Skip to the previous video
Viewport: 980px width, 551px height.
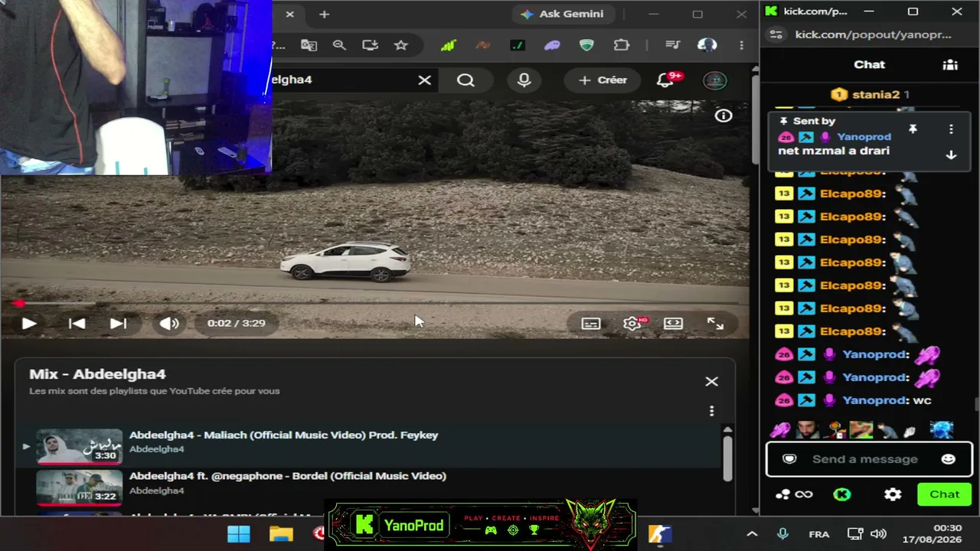pos(77,324)
